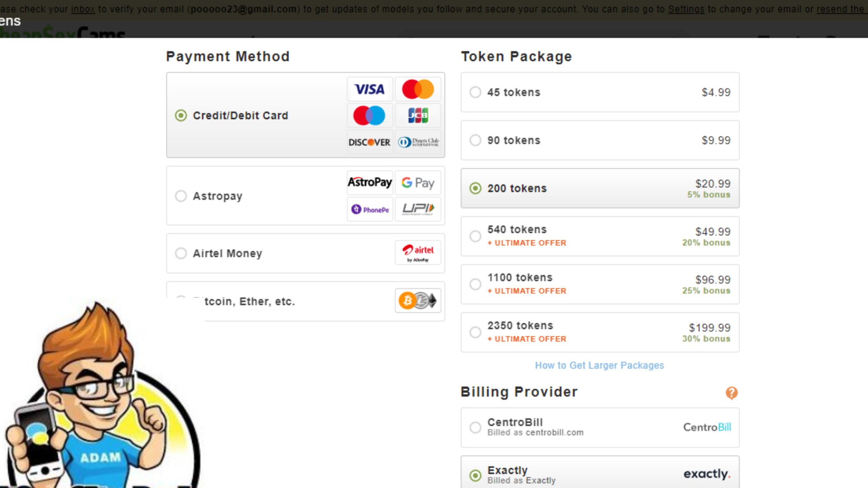This screenshot has height=488, width=868.
Task: Choose the 200 tokens package
Action: tap(600, 188)
